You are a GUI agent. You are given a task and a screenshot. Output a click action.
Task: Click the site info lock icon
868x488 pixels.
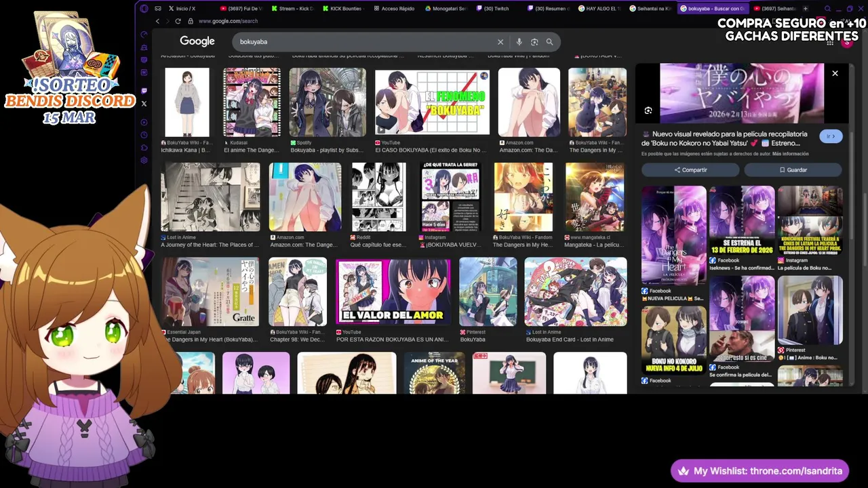[x=191, y=21]
